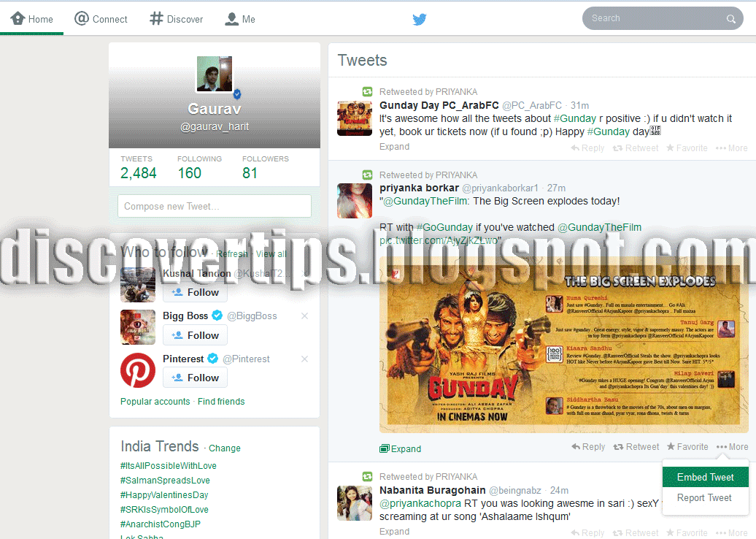The height and width of the screenshot is (539, 756).
Task: Open Popular accounts link
Action: 155,402
